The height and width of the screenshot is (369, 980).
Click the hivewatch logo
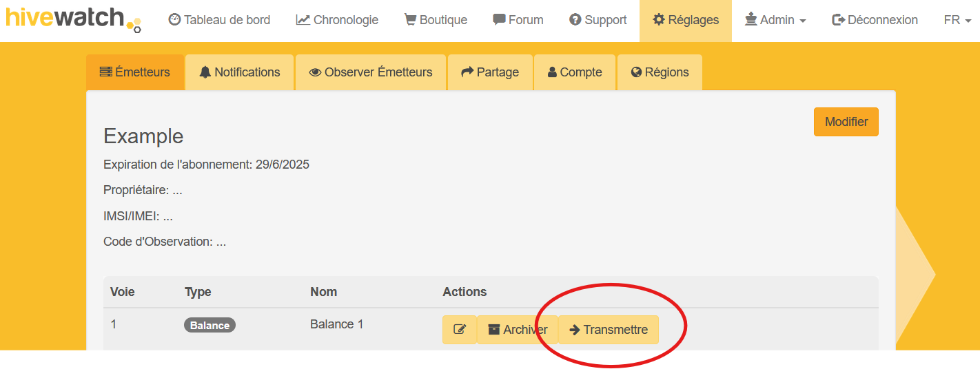tap(72, 19)
